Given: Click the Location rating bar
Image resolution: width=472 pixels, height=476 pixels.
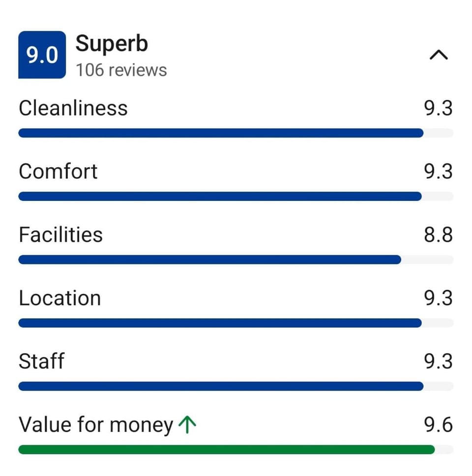Looking at the screenshot, I should coord(236,323).
